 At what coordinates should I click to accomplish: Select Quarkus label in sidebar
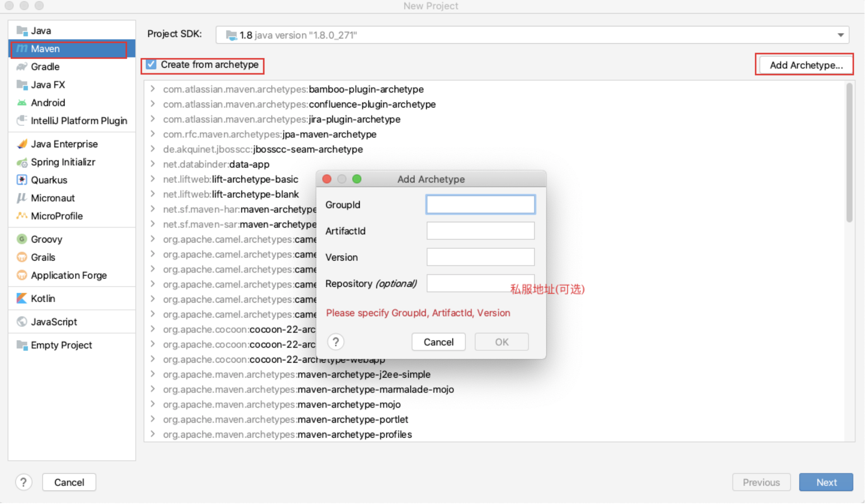point(49,180)
